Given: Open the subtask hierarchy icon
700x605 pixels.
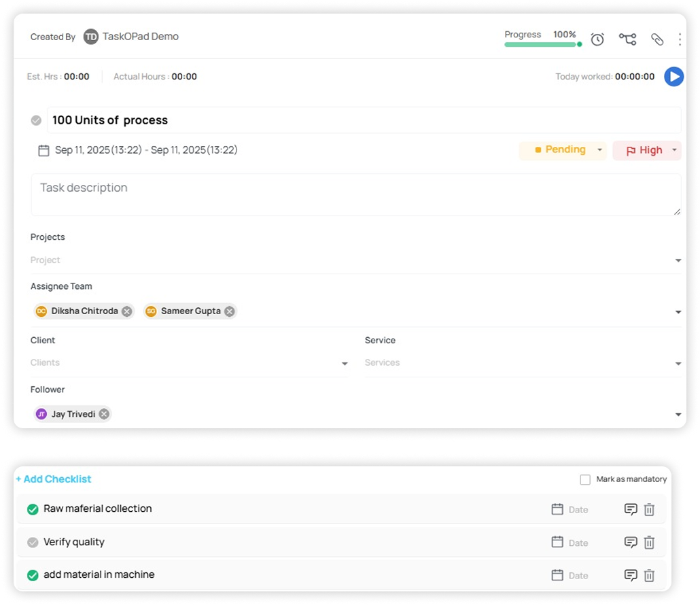Looking at the screenshot, I should 627,39.
